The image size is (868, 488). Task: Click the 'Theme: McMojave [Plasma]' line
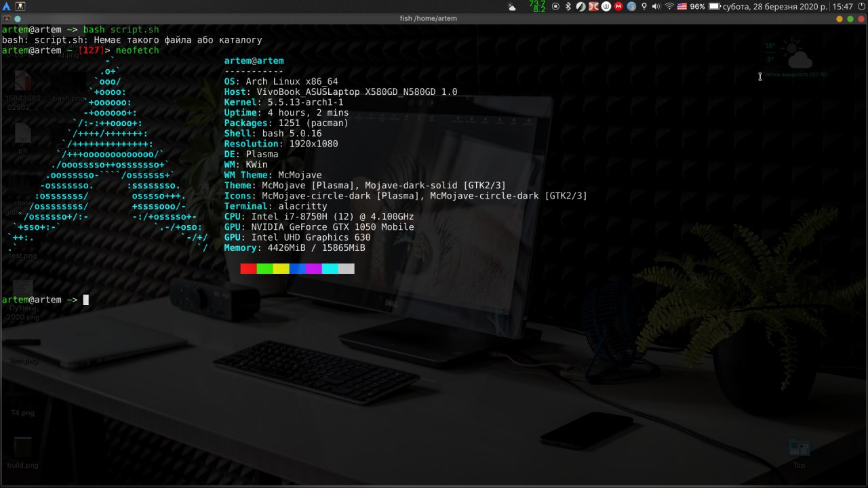click(365, 186)
